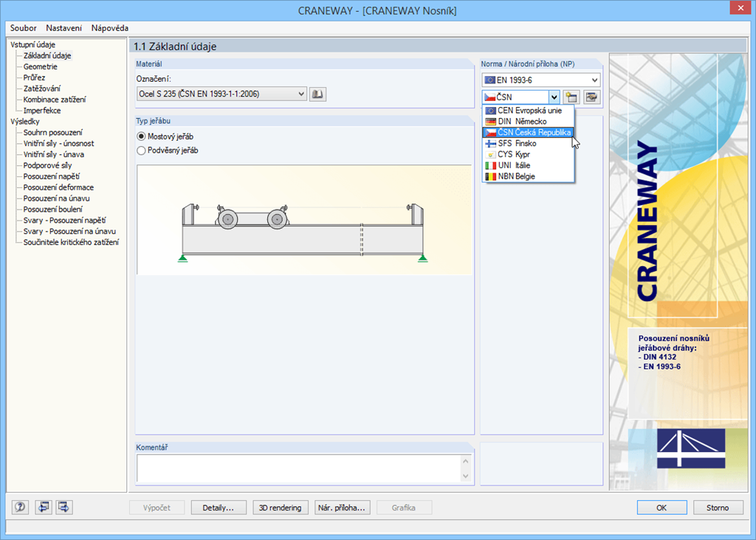The width and height of the screenshot is (756, 540).
Task: Click the 3D rendering button
Action: tap(280, 508)
